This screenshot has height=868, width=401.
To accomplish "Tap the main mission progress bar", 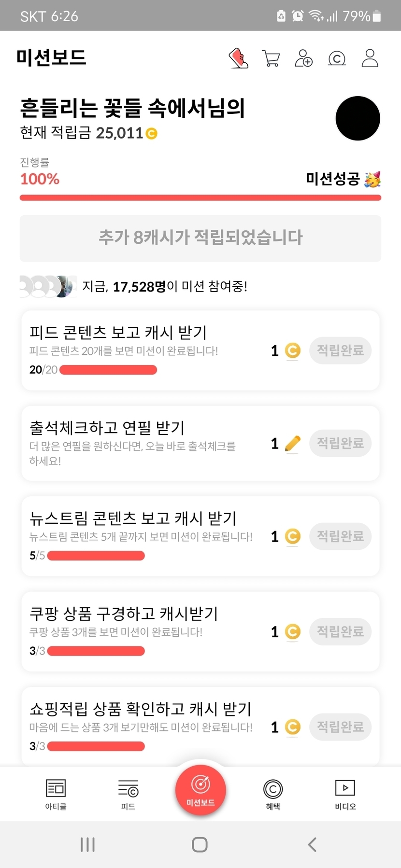I will click(200, 197).
